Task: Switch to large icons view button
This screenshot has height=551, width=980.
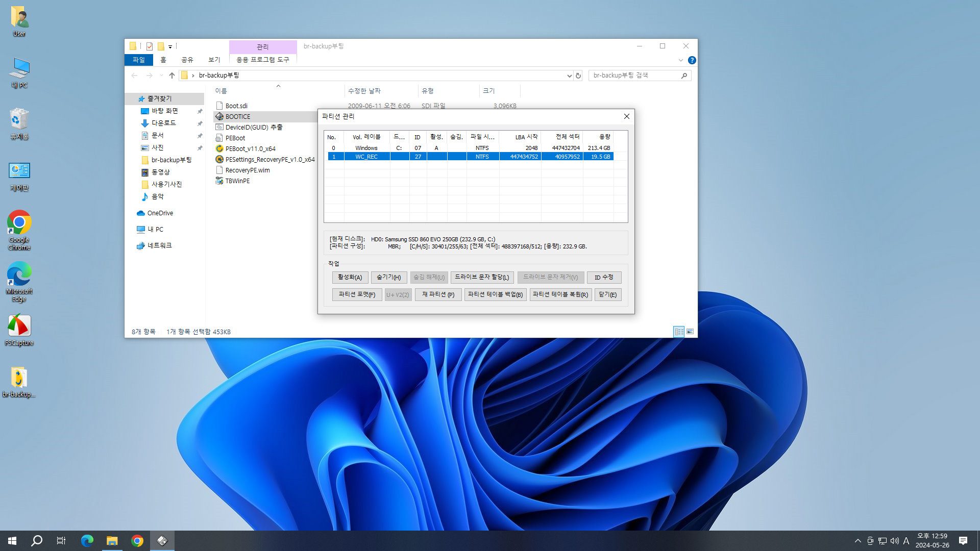Action: (690, 332)
